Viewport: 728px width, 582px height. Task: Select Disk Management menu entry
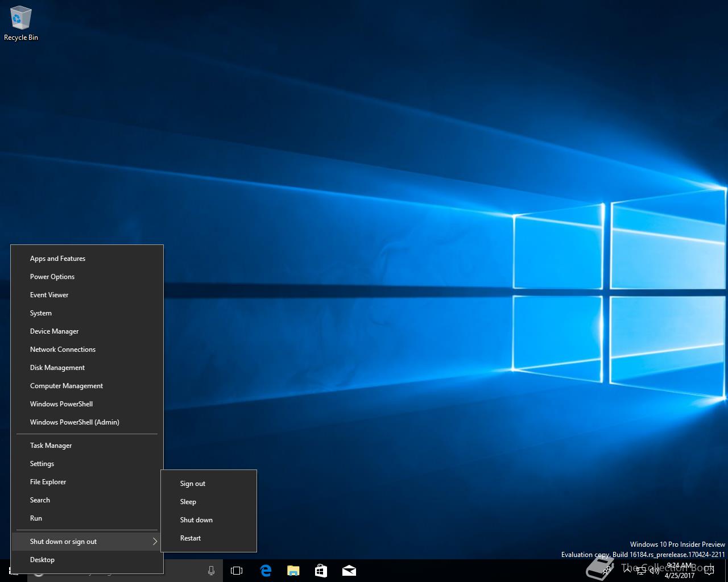[57, 368]
